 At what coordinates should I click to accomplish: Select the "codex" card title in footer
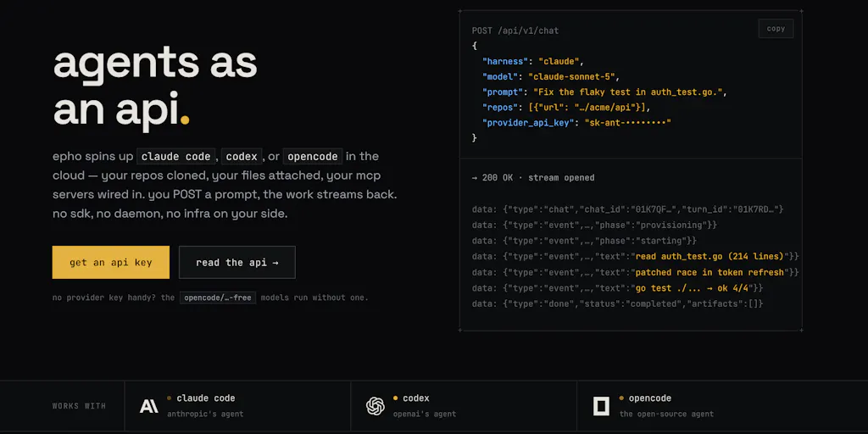(416, 398)
